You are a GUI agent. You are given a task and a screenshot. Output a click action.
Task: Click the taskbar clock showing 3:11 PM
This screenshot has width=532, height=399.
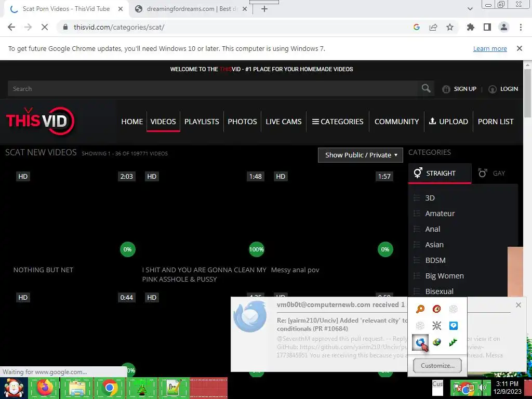[x=507, y=388]
